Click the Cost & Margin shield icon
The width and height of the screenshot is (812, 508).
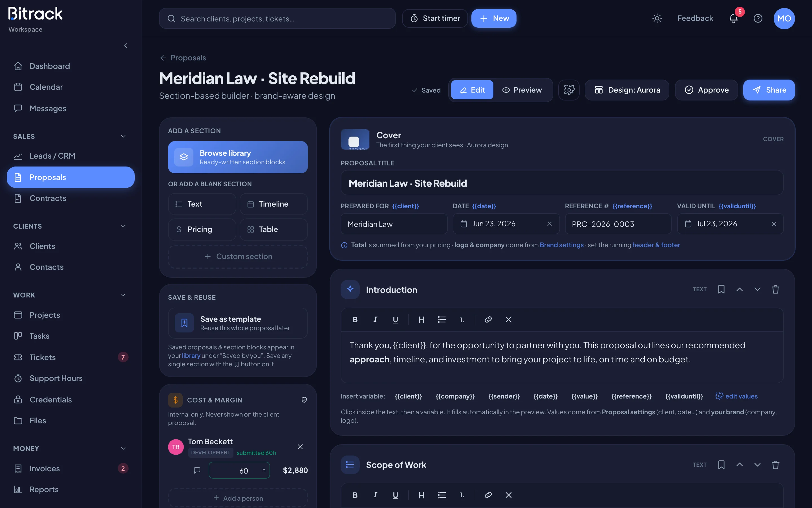click(x=304, y=400)
